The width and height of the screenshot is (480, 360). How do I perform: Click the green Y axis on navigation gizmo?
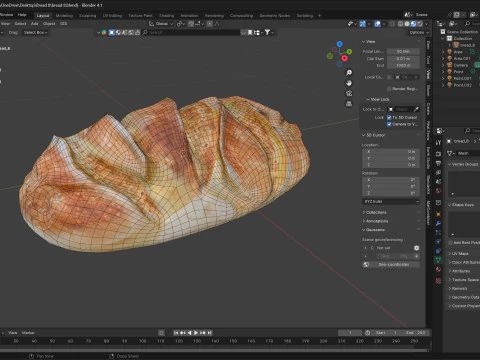(349, 52)
